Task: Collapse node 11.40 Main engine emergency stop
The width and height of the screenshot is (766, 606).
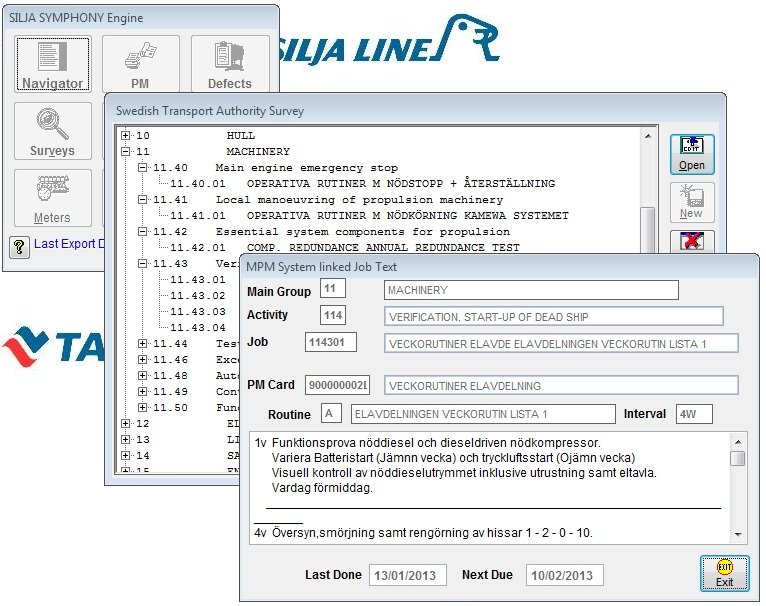Action: 143,168
